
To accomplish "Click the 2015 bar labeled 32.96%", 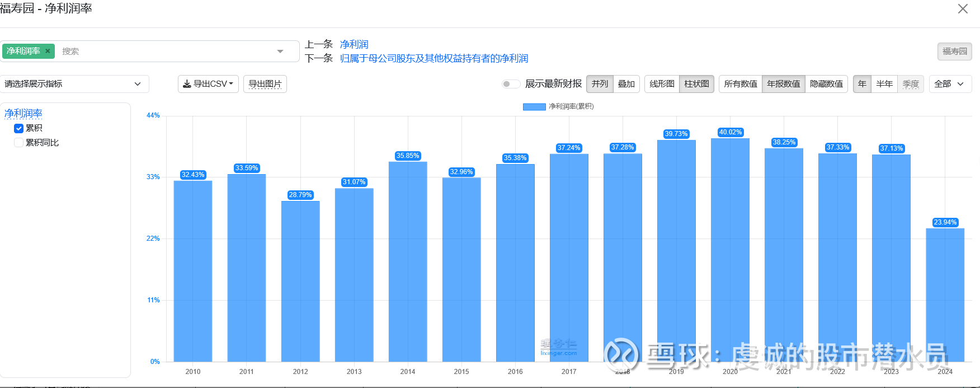I will 461,270.
